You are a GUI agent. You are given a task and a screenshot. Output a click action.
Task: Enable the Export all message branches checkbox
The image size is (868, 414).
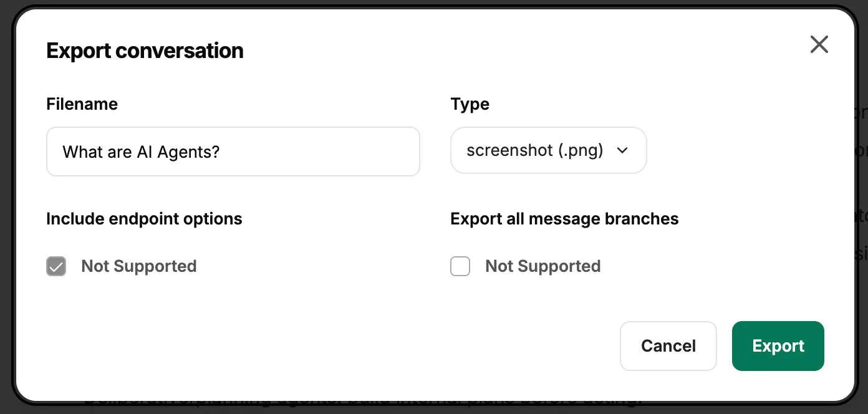(460, 266)
